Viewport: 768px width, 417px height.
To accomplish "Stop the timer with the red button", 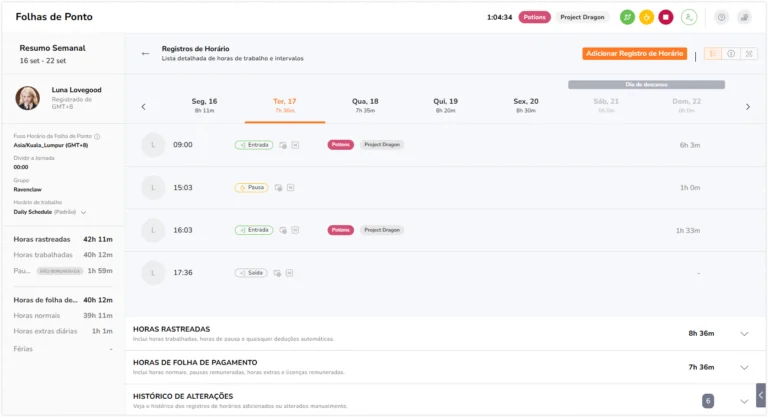I will click(x=666, y=17).
